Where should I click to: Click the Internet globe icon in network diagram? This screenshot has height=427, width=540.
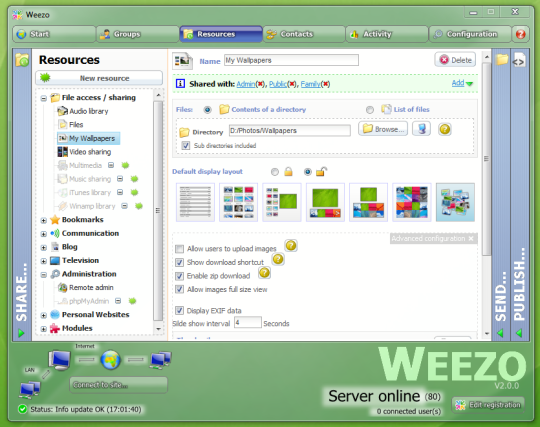111,360
